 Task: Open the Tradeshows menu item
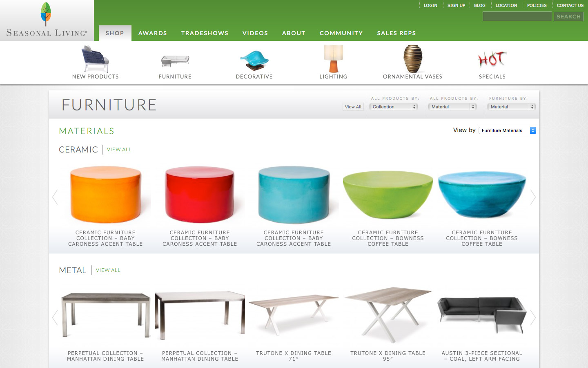coord(205,33)
